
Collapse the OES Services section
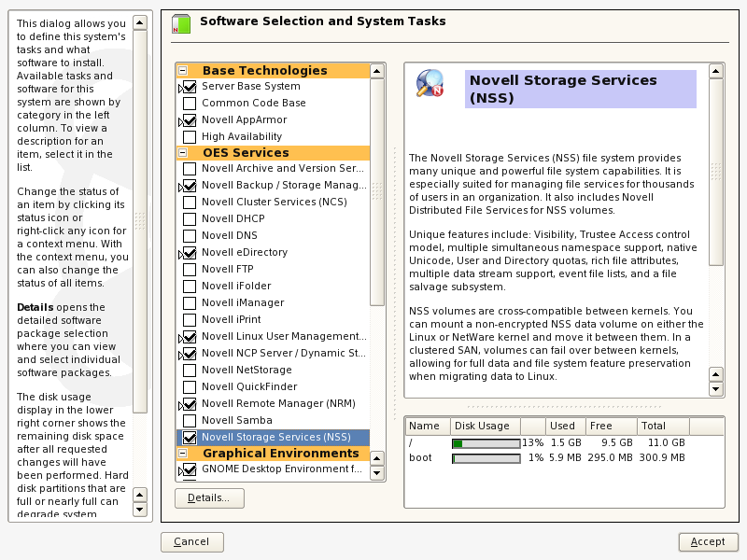(x=183, y=153)
